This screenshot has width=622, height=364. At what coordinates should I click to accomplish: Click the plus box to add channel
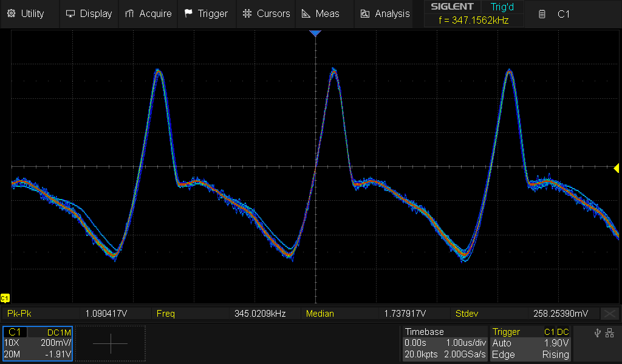coord(111,343)
